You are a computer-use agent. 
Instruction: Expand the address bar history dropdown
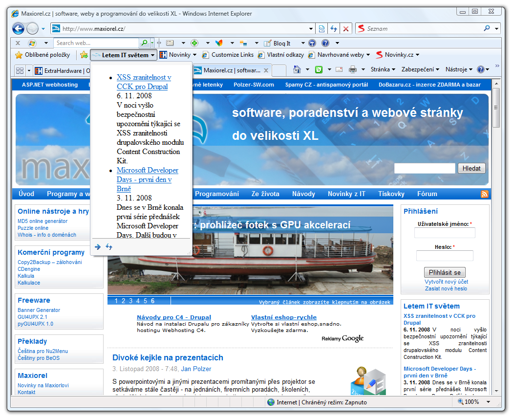pos(311,29)
